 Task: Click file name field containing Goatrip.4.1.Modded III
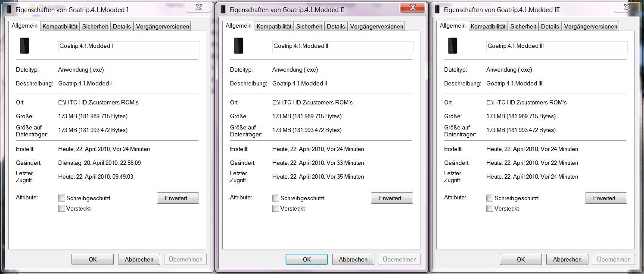557,47
